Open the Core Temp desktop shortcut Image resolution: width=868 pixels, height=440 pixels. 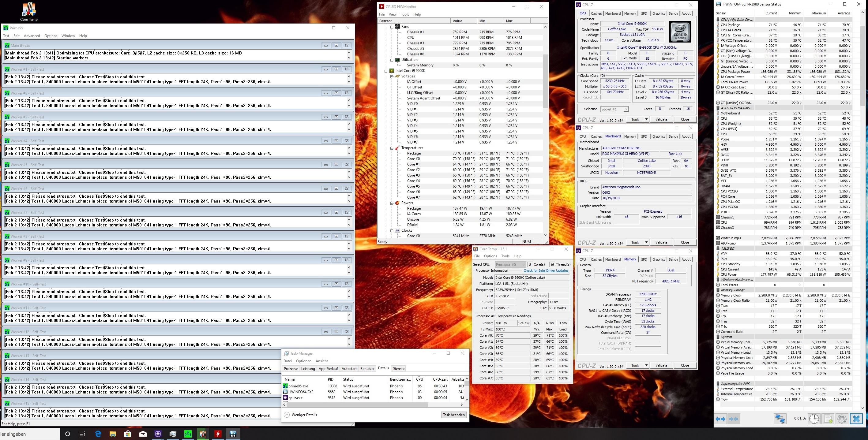tap(29, 12)
